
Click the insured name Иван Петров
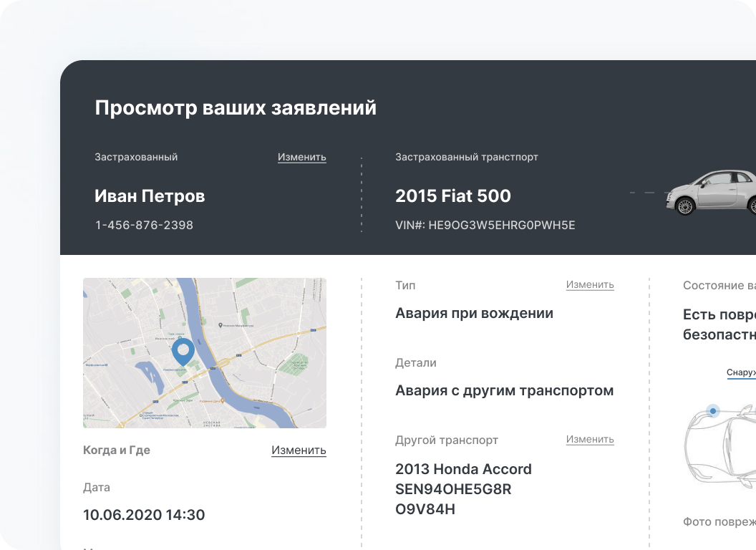coord(150,196)
